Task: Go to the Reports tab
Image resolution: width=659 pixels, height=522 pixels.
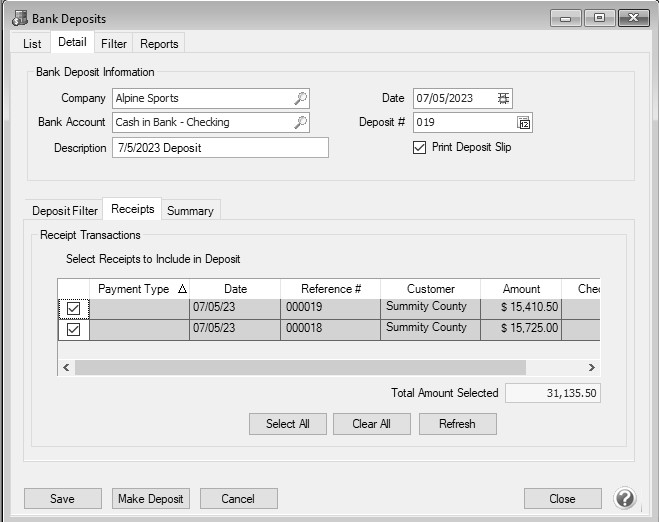Action: coord(159,43)
